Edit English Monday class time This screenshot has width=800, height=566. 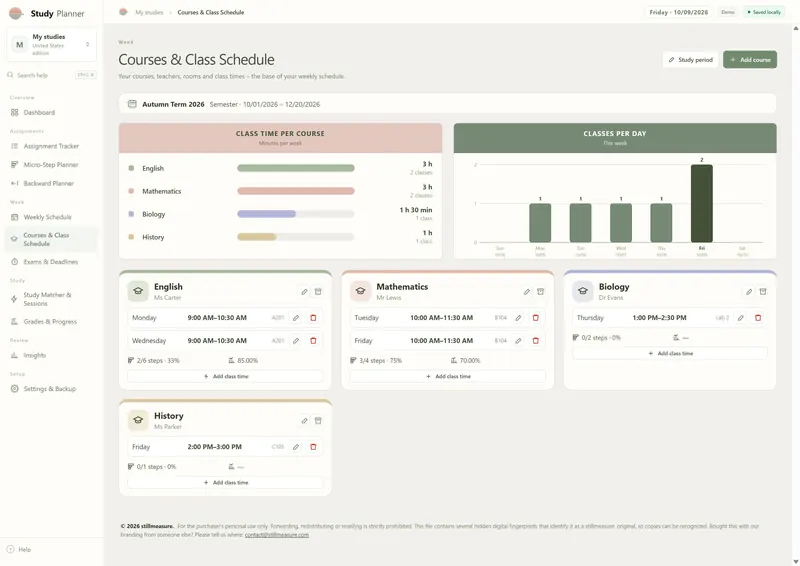point(296,318)
